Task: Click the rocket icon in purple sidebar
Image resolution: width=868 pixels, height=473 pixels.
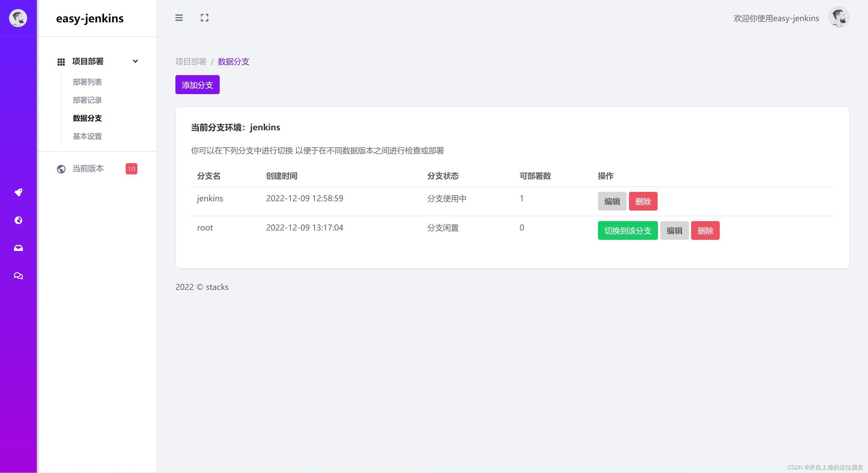Action: [18, 192]
